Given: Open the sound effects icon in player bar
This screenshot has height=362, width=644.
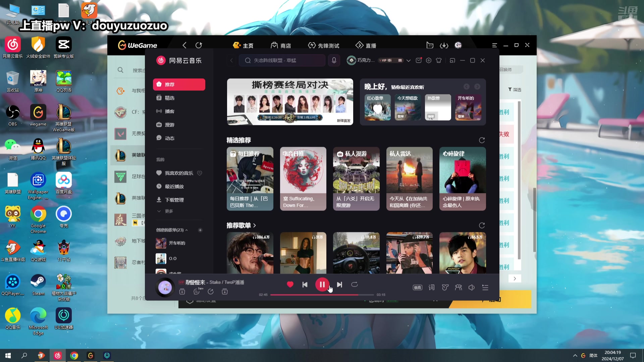Looking at the screenshot, I should (x=445, y=287).
